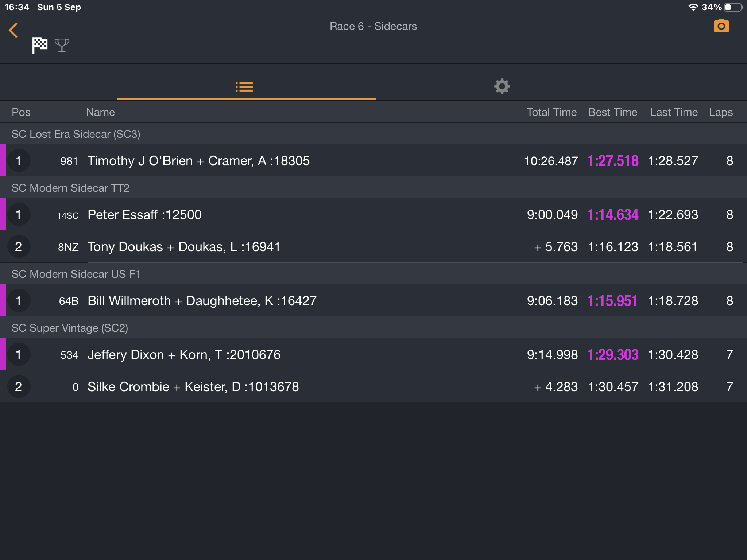Select the SC Lost Era Sidecar (SC3) class header

click(x=373, y=134)
